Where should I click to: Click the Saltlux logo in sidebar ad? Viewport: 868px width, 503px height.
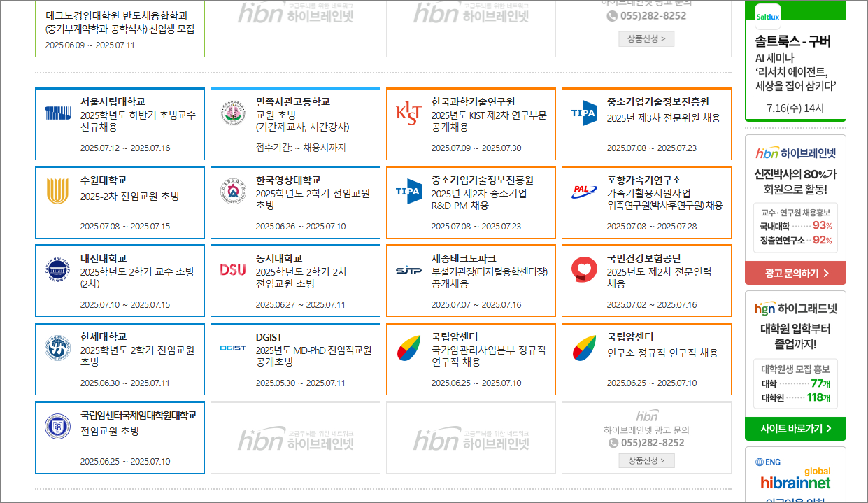coord(768,15)
